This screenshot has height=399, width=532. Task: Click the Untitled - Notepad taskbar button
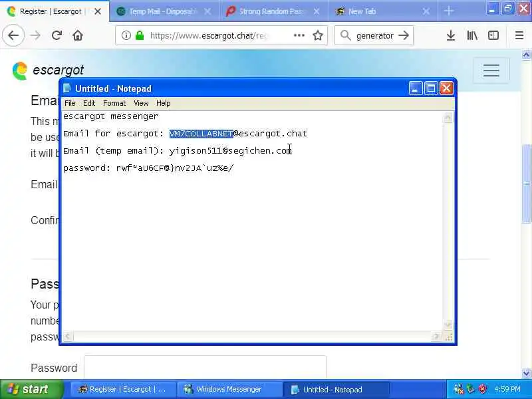336,389
